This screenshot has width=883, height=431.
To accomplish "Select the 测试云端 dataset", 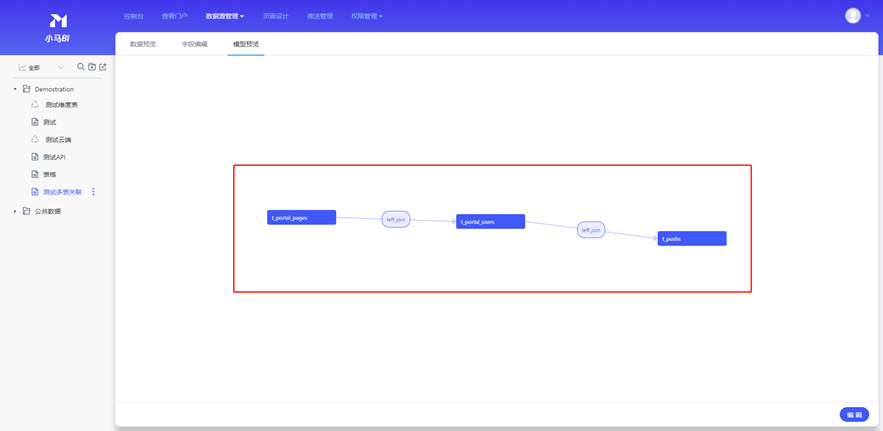I will 57,140.
